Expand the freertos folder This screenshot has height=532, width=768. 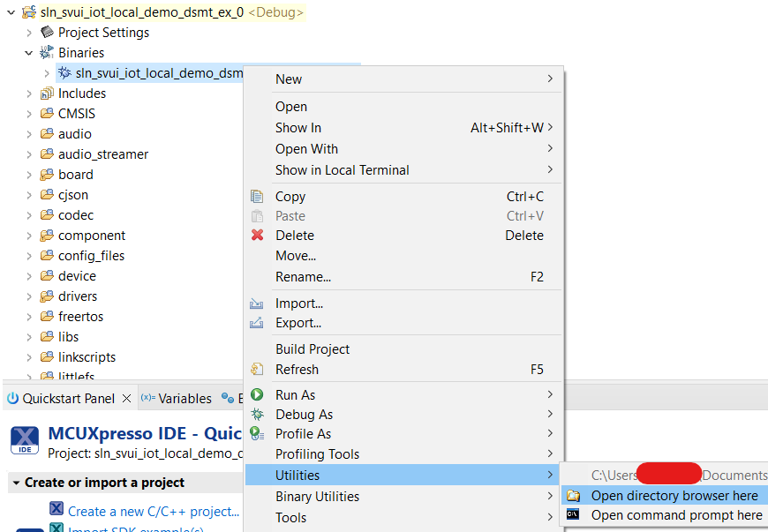point(29,317)
